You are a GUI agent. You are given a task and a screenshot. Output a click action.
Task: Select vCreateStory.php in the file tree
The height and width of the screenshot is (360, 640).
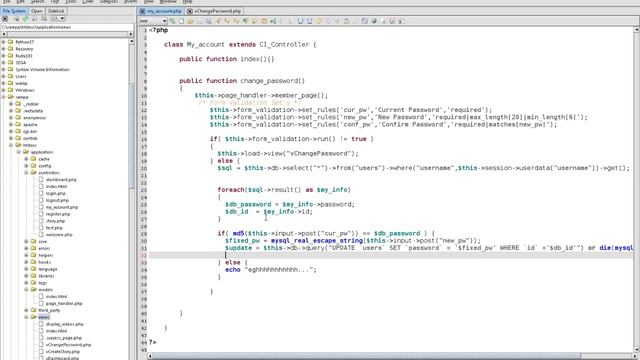pyautogui.click(x=62, y=351)
